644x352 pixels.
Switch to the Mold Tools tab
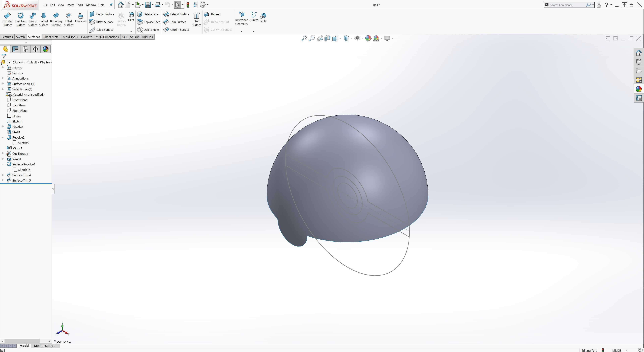(70, 37)
